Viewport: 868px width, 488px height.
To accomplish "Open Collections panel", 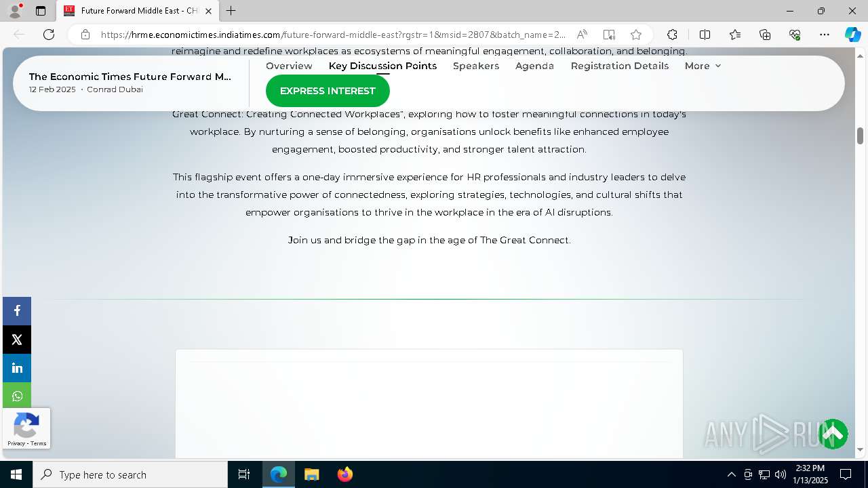I will coord(765,35).
